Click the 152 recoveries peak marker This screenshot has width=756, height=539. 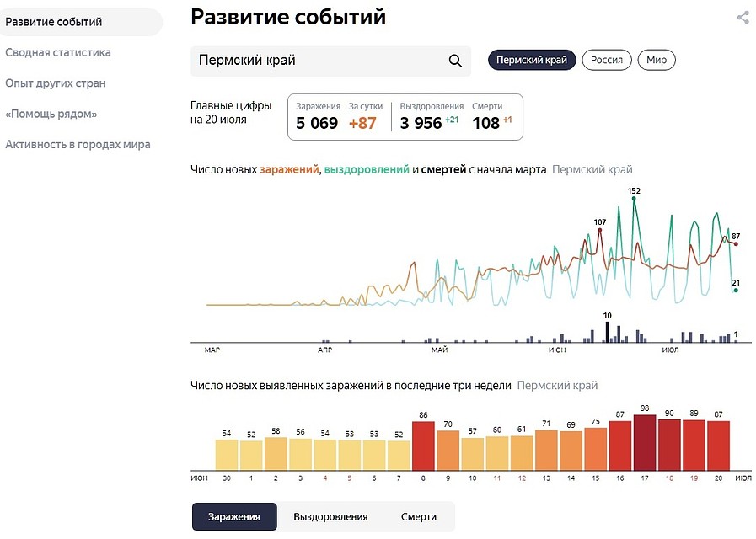click(634, 199)
